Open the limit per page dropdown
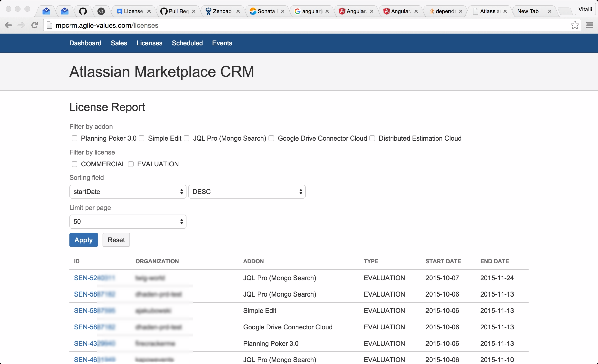 click(128, 222)
